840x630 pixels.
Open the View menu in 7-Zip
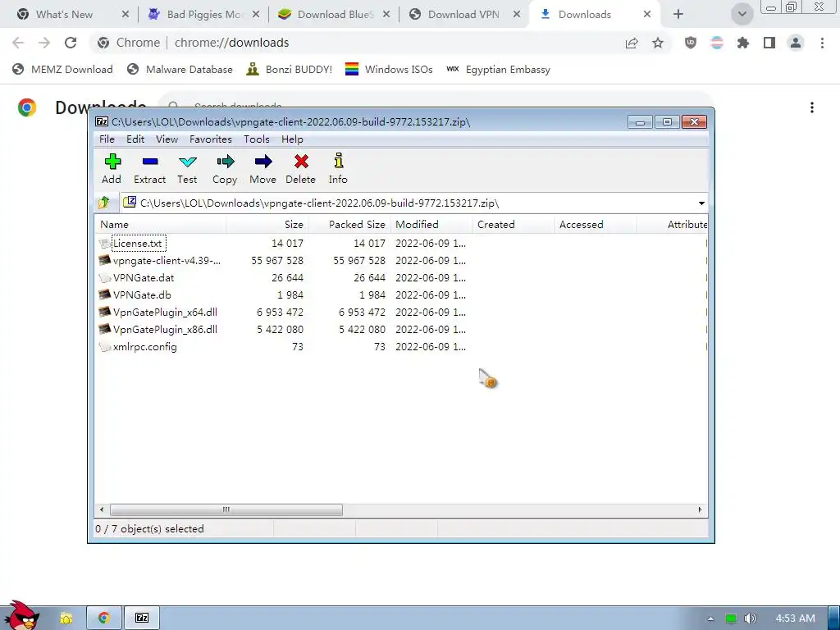pyautogui.click(x=167, y=139)
